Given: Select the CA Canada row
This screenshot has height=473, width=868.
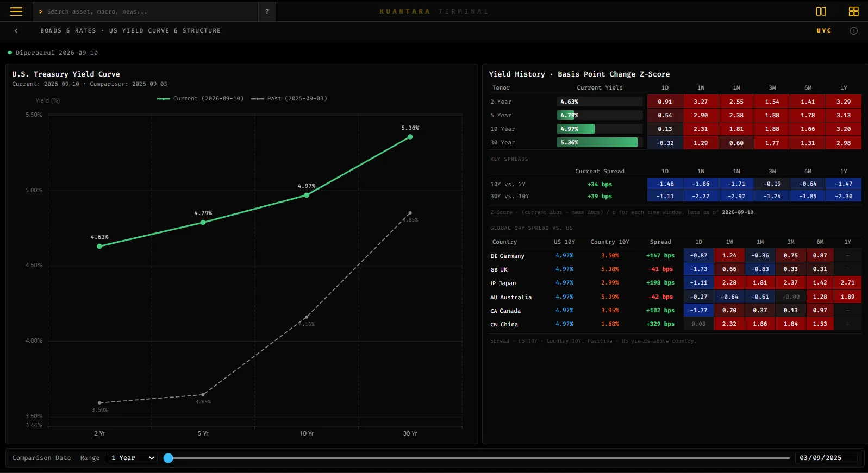Looking at the screenshot, I should coord(676,311).
